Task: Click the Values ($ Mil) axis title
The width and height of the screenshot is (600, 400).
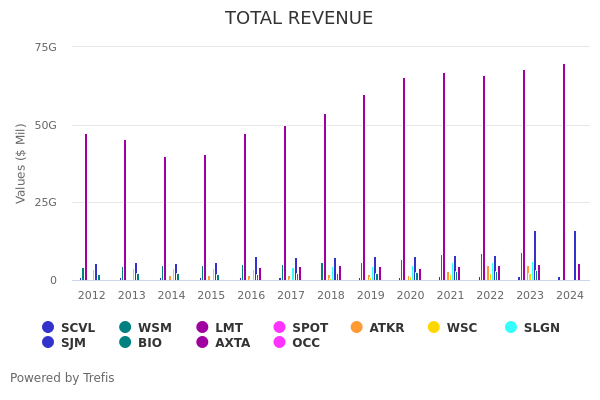Action: click(x=21, y=163)
